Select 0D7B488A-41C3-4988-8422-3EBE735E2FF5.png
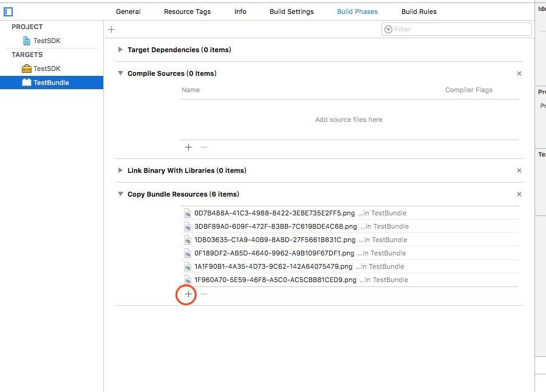This screenshot has width=546, height=392. click(x=349, y=213)
